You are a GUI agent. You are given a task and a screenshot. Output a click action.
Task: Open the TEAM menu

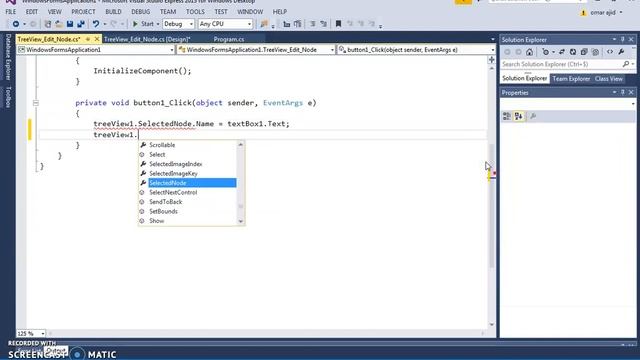coord(168,12)
